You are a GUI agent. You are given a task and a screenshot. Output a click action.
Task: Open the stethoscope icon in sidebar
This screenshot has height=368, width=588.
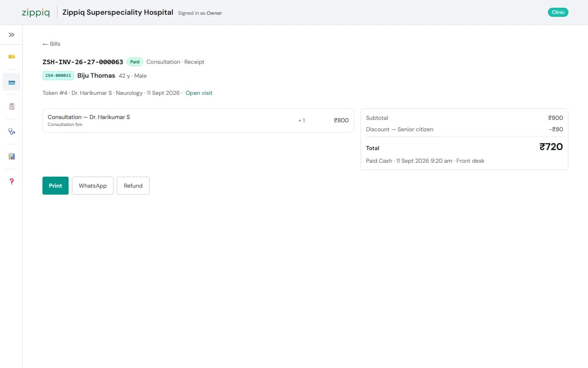point(11,131)
